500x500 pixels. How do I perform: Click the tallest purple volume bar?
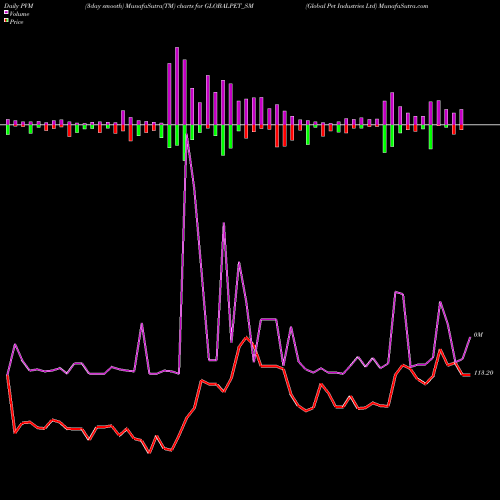177,86
